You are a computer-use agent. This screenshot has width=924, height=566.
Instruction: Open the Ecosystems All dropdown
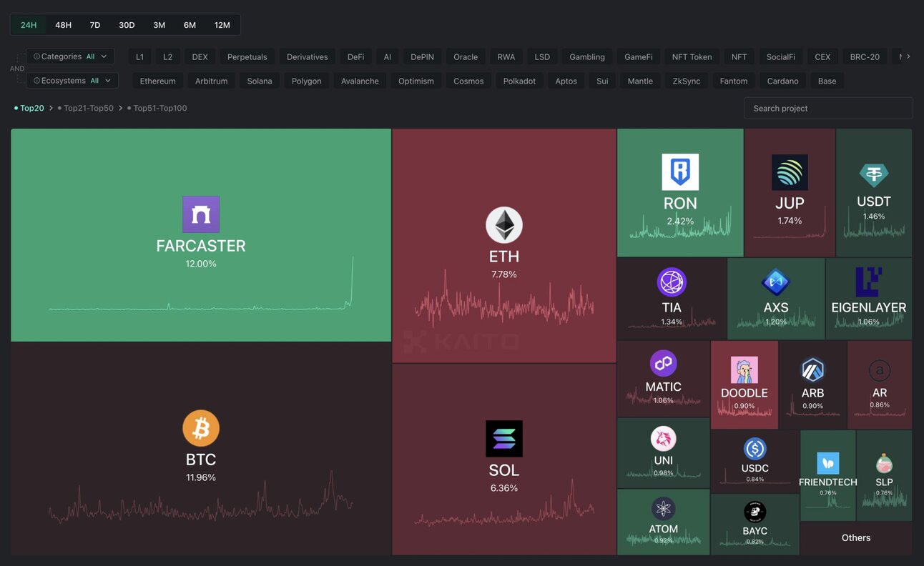coord(72,81)
